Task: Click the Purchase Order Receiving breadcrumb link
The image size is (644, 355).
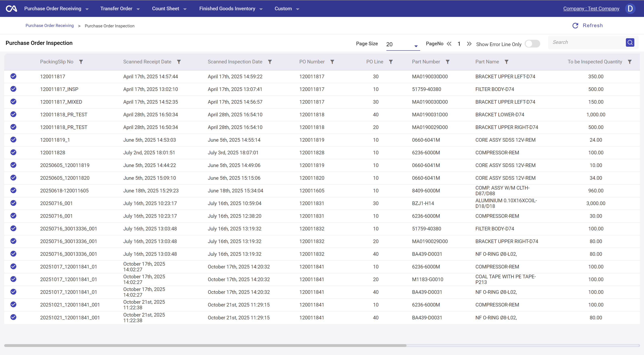Action: (x=50, y=26)
